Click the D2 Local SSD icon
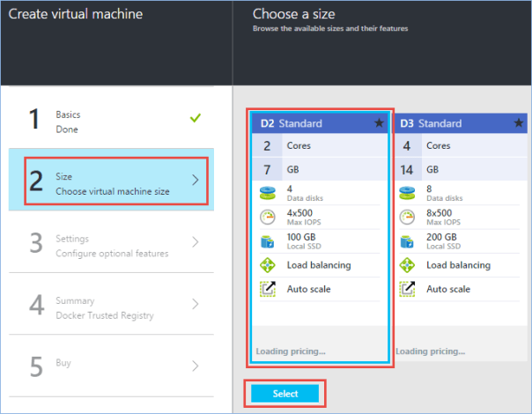532x414 pixels. pos(267,241)
